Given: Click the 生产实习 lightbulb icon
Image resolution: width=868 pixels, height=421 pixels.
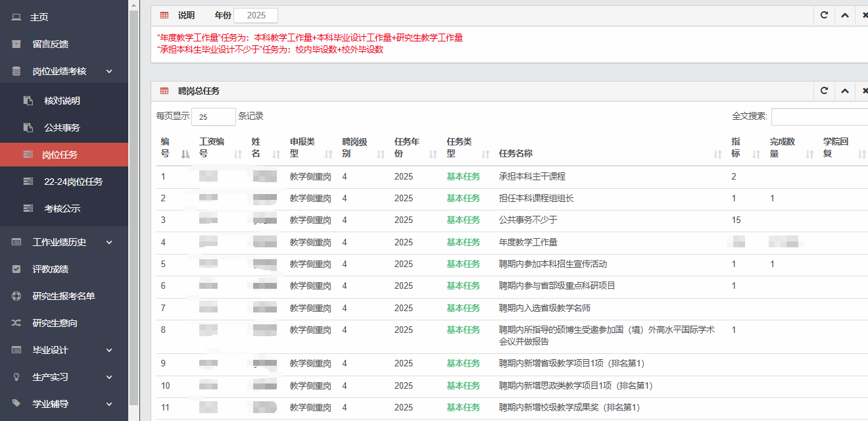Looking at the screenshot, I should (16, 377).
